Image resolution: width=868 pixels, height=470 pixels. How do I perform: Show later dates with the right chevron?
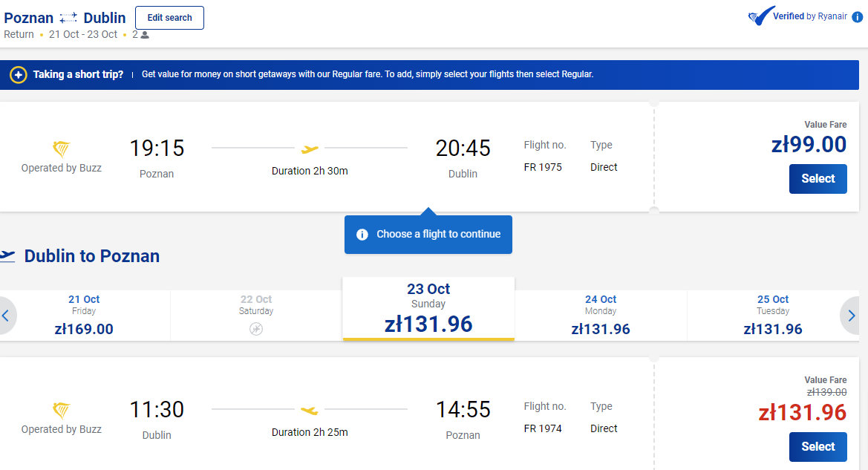tap(852, 316)
